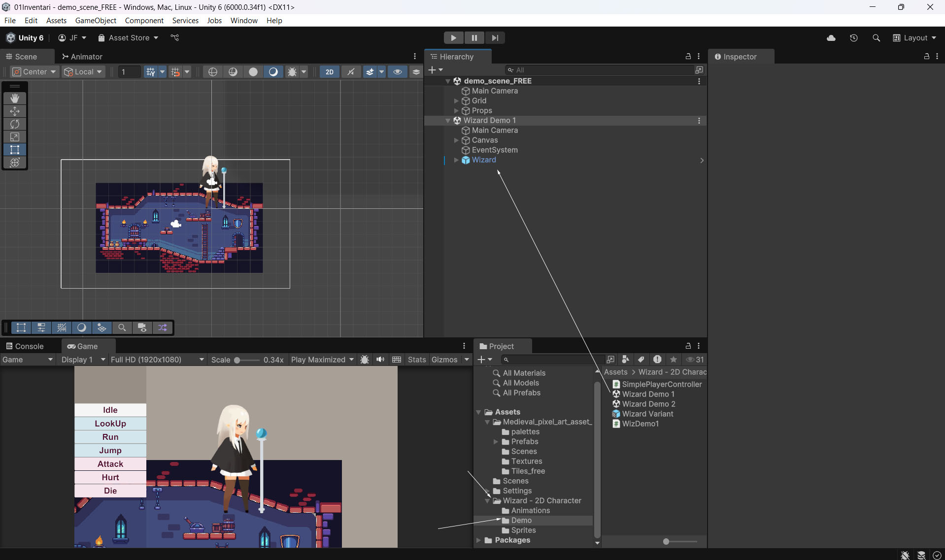945x560 pixels.
Task: Expand the Grid object in Hierarchy
Action: tap(456, 101)
